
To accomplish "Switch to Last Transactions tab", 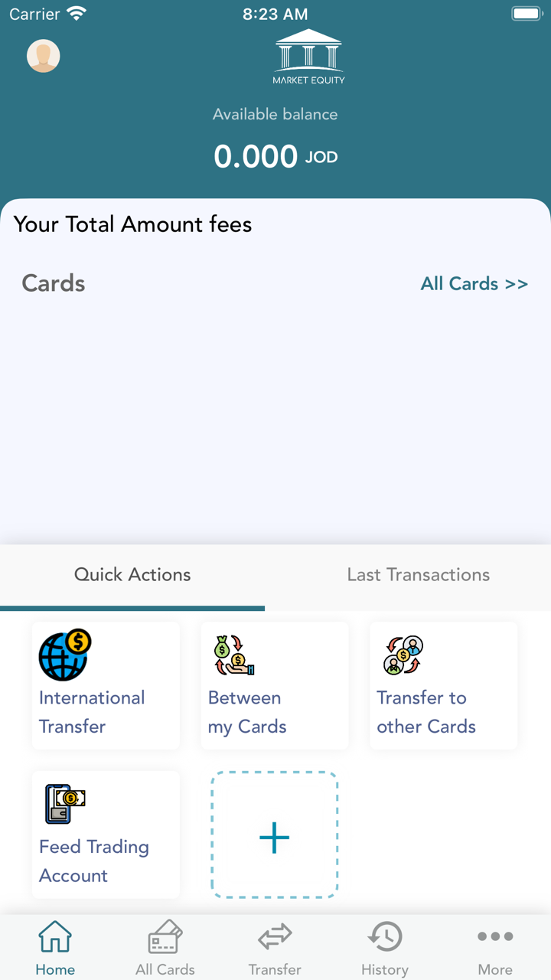I will click(x=418, y=575).
